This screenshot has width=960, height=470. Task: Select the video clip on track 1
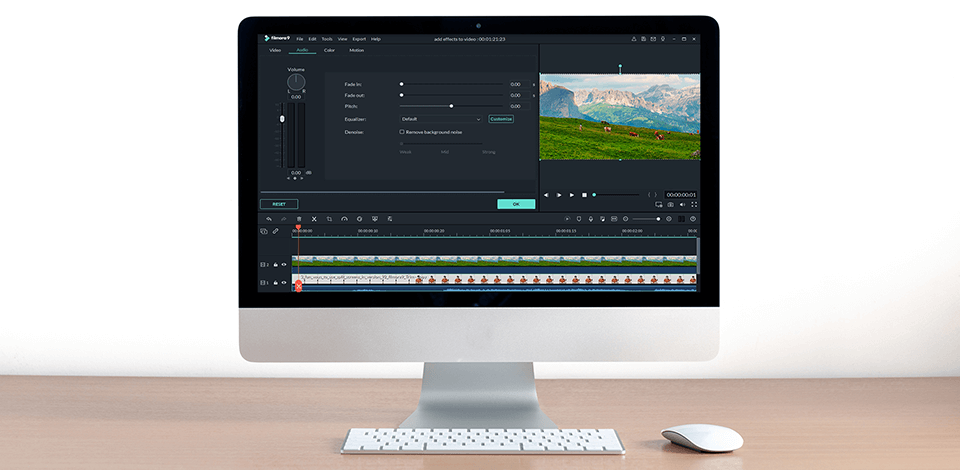click(x=493, y=282)
